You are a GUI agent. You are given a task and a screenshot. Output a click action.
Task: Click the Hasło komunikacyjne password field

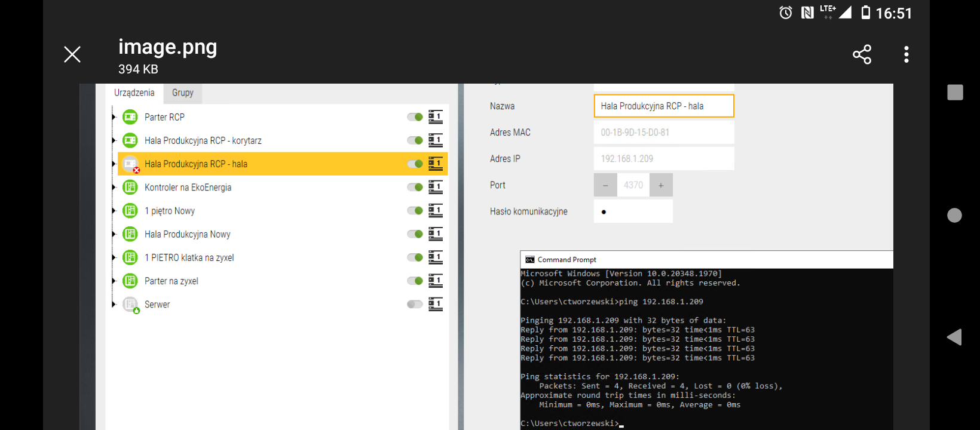pyautogui.click(x=633, y=211)
